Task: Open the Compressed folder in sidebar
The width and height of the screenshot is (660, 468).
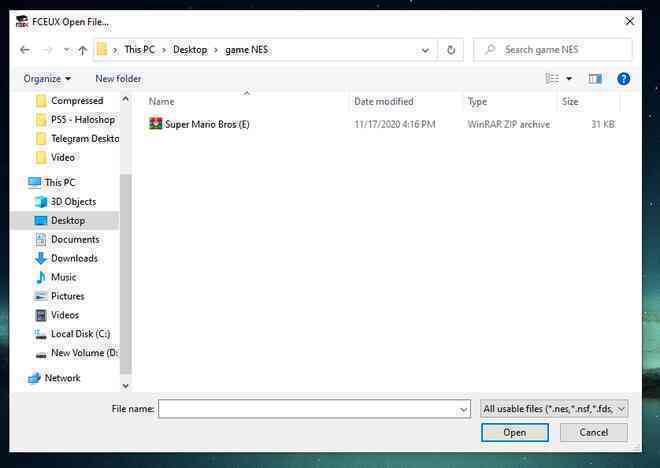Action: [x=77, y=101]
